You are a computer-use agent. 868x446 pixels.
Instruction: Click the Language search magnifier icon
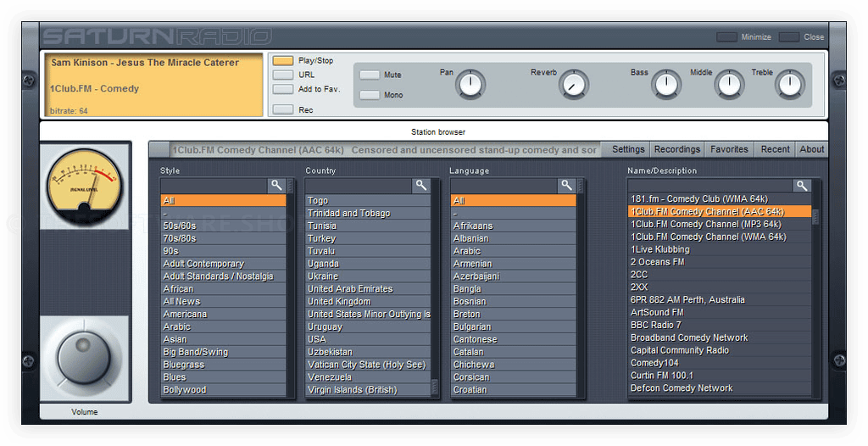tap(566, 185)
